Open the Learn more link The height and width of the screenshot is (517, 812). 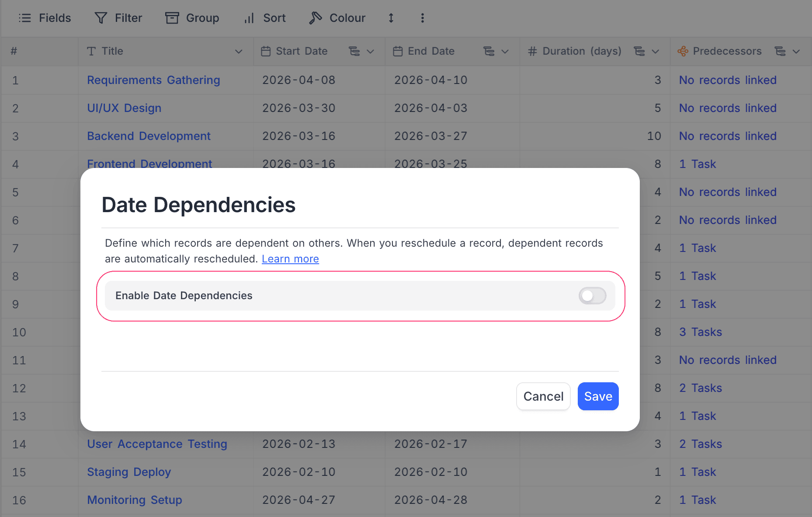pos(290,258)
